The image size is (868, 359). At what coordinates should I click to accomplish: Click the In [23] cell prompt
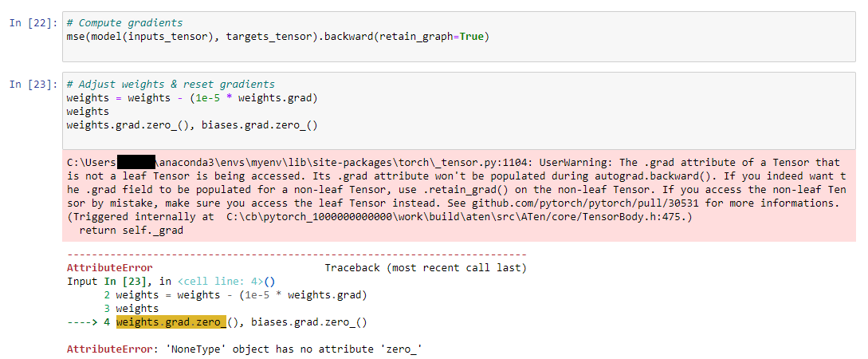33,85
